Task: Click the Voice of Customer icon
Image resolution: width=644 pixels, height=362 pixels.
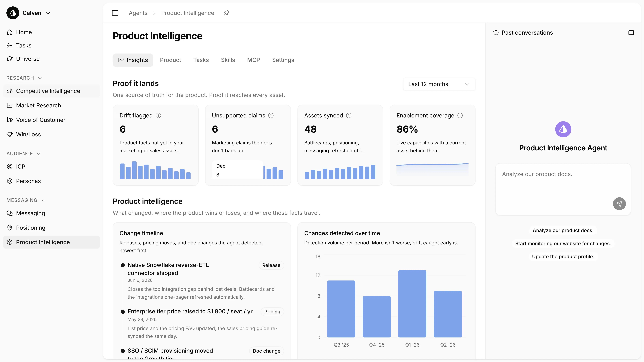Action: pyautogui.click(x=10, y=120)
